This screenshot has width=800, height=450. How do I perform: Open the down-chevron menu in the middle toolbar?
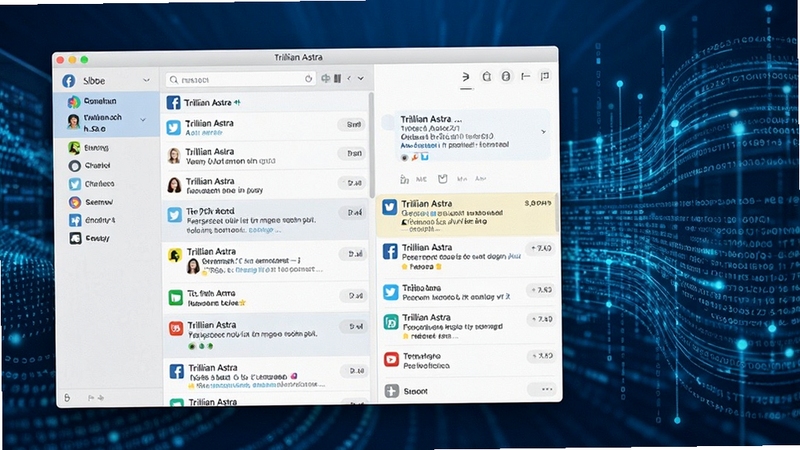tap(361, 79)
